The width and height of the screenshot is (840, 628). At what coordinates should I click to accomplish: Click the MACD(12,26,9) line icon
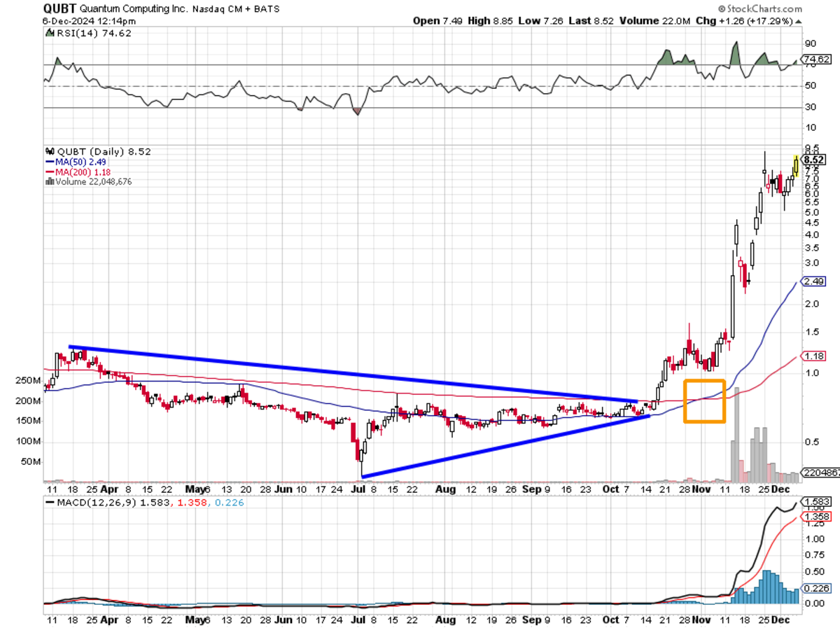[x=49, y=502]
